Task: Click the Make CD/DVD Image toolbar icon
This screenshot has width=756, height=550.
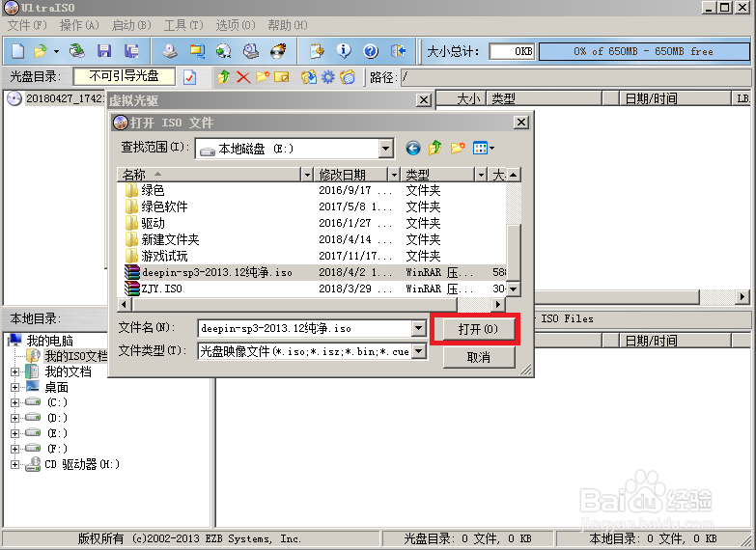Action: pos(169,51)
